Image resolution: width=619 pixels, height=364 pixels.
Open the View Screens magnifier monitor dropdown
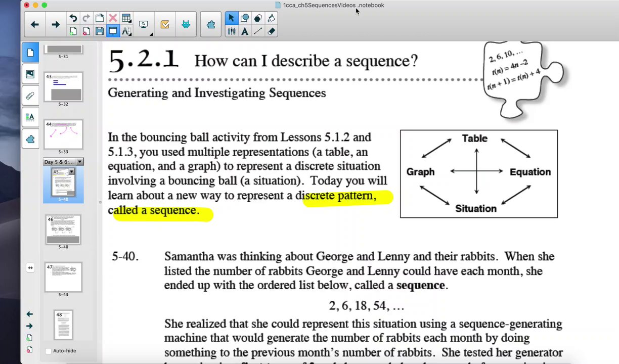click(x=144, y=24)
